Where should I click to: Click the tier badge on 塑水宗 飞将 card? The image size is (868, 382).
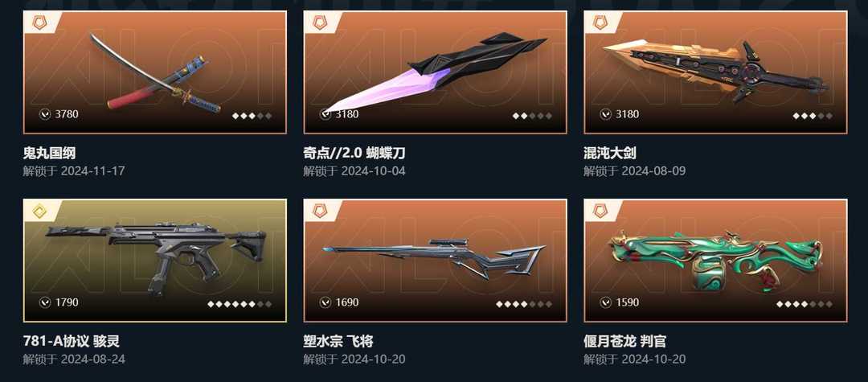(x=319, y=211)
